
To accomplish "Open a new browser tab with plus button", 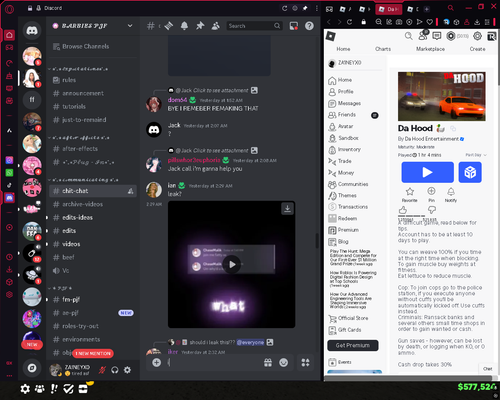I will pos(427,9).
